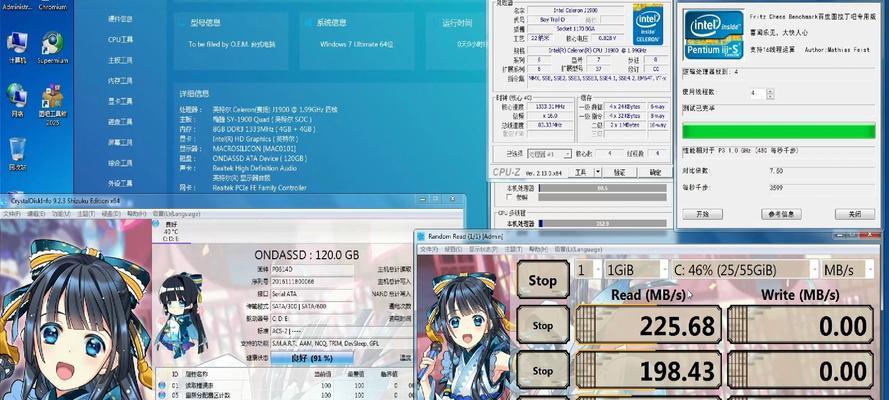Open the 图吧工具箱 2025 desktop shortcut
889x400 pixels.
53,104
